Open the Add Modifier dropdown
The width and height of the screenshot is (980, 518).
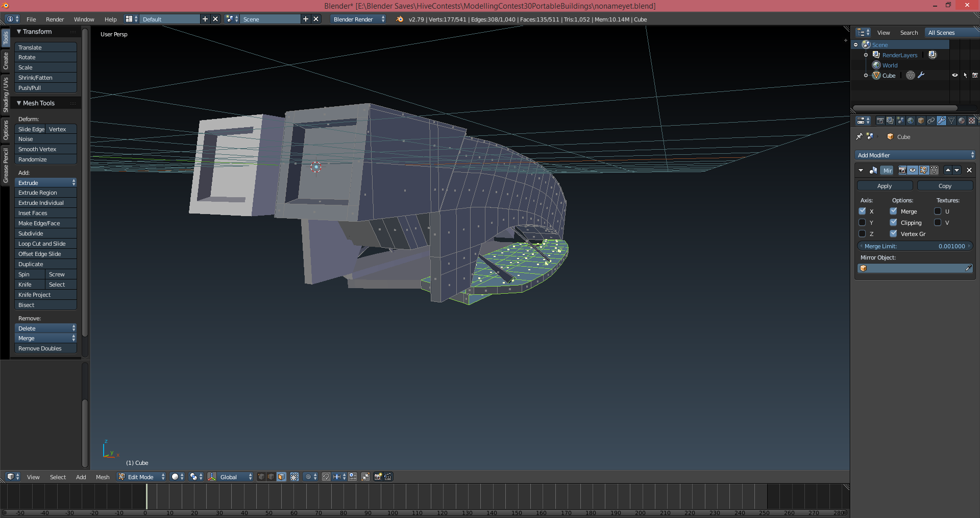[x=915, y=155]
